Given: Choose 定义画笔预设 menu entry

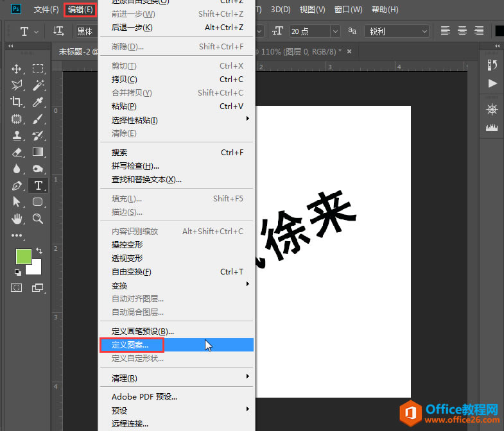Looking at the screenshot, I should coord(177,331).
